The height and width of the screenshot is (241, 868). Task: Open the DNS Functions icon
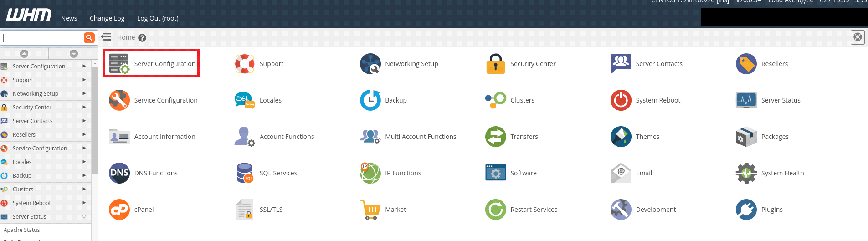pos(119,173)
